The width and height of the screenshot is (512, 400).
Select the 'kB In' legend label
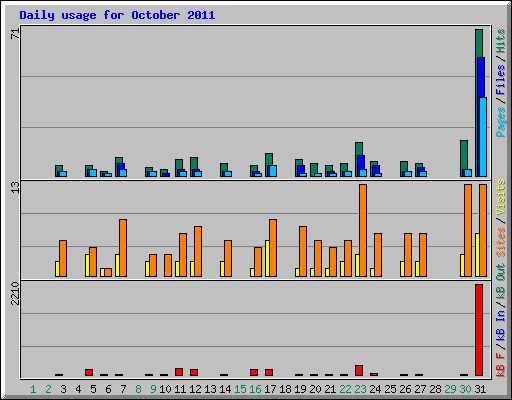[x=500, y=326]
